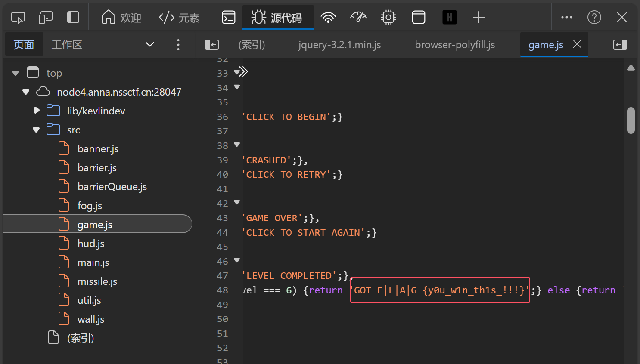This screenshot has height=364, width=640.
Task: Activate the inspect element picker icon
Action: tap(18, 18)
